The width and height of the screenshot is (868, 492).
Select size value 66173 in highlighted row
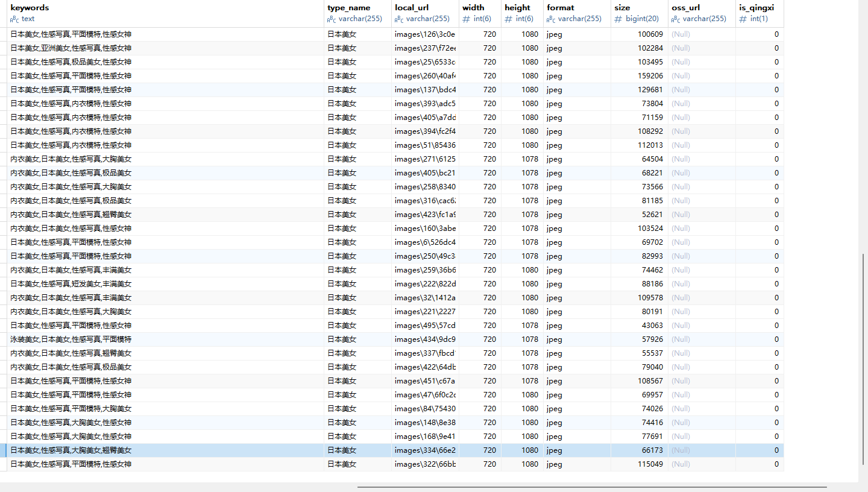click(x=640, y=450)
